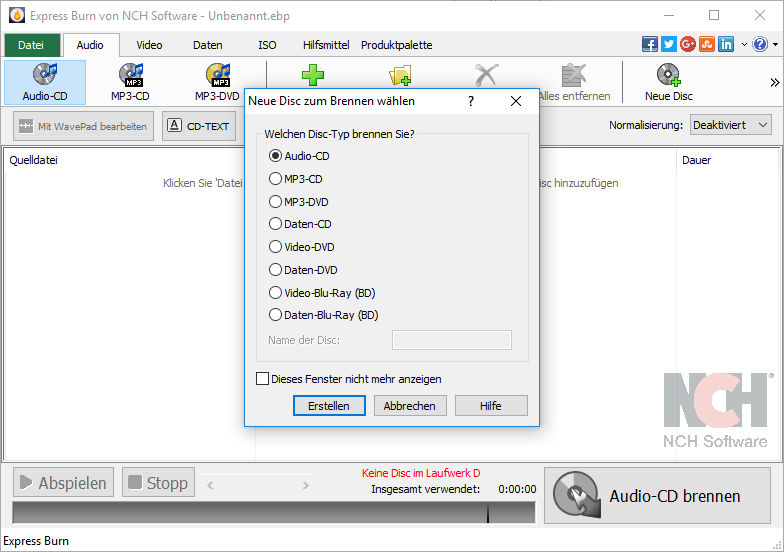Click the '0:00:00' total time value
The height and width of the screenshot is (552, 784).
[517, 489]
